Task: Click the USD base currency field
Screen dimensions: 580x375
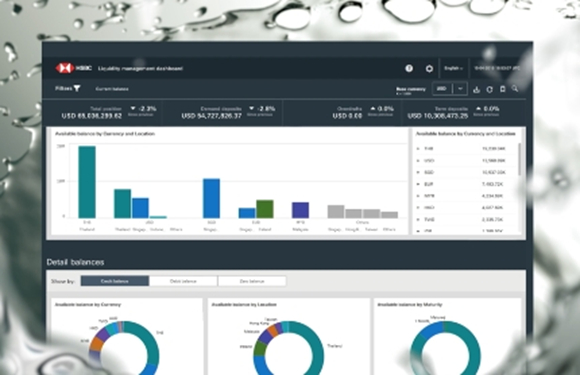Action: point(442,89)
